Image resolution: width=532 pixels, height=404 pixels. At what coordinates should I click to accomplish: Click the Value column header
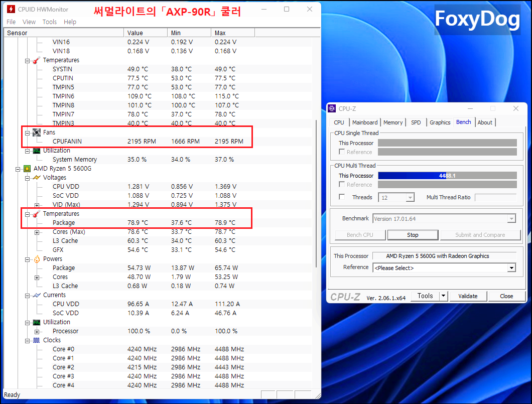(146, 33)
